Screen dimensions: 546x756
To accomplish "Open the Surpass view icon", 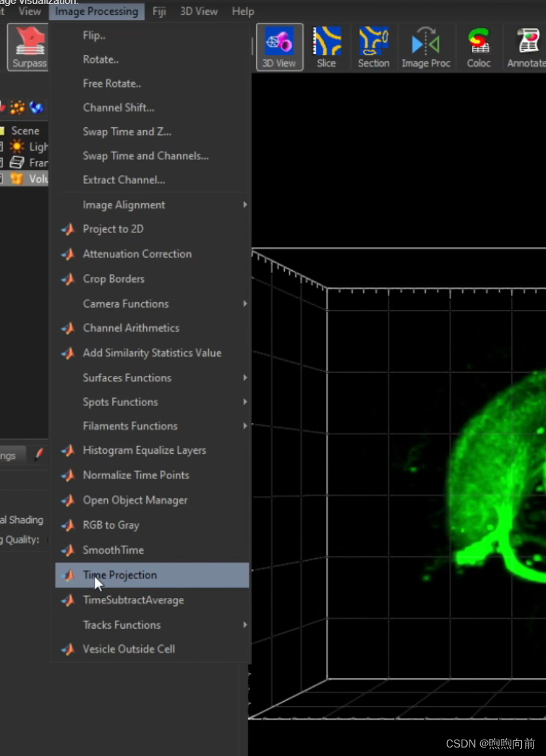I will (29, 47).
